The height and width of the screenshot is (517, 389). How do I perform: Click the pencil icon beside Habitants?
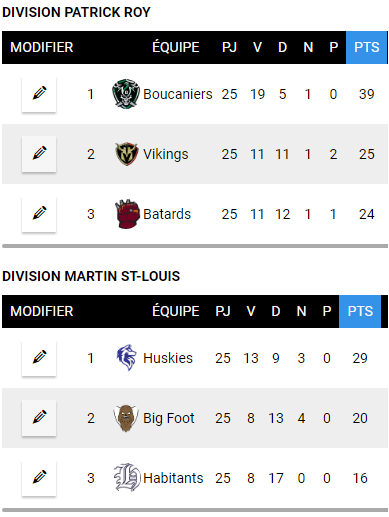39,478
